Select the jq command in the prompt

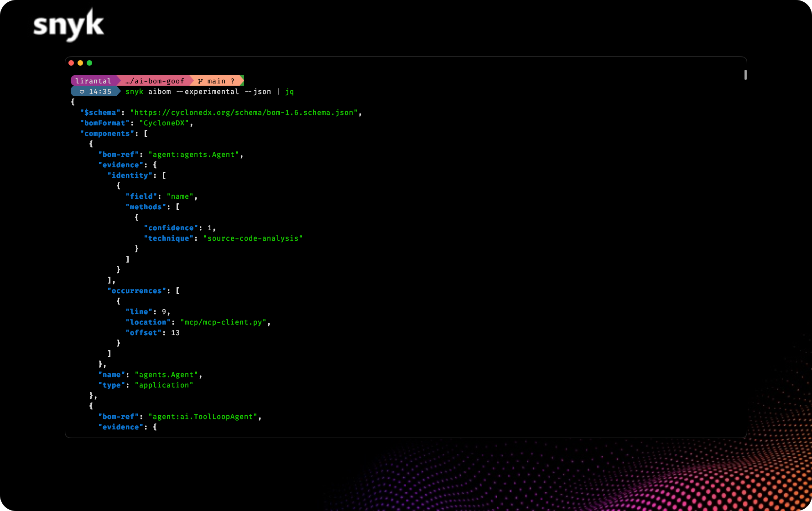290,91
